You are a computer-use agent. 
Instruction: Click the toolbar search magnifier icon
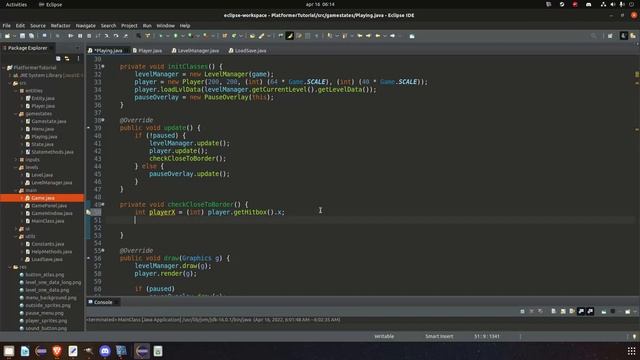[x=593, y=36]
